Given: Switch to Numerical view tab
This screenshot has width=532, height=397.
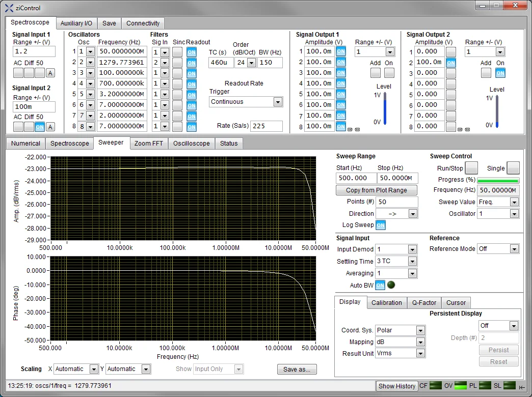Looking at the screenshot, I should 25,144.
